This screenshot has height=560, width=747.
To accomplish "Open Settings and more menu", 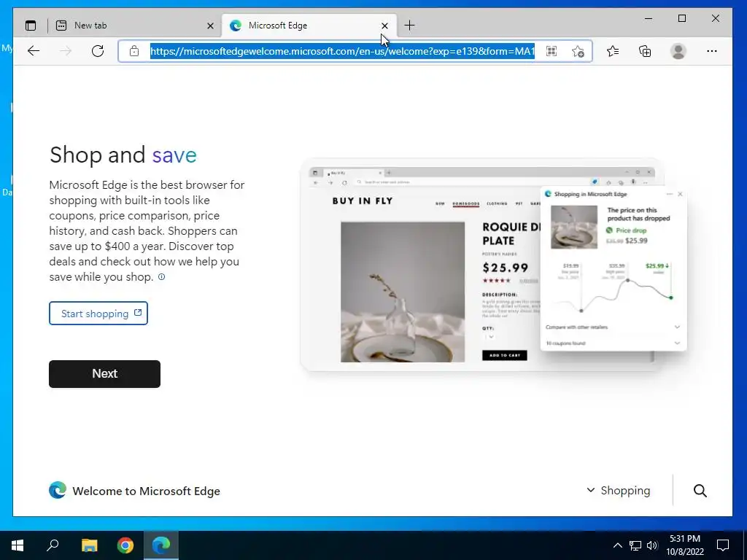I will tap(712, 51).
